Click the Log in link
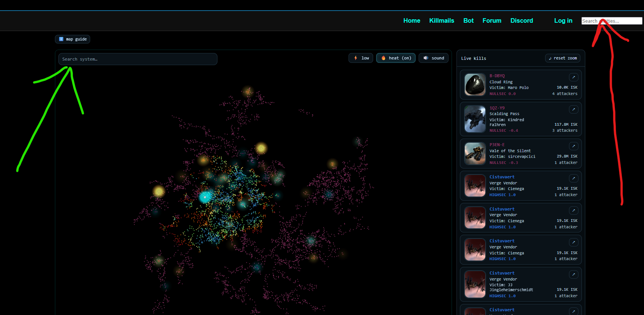Screen dimensions: 644x315 tap(563, 21)
